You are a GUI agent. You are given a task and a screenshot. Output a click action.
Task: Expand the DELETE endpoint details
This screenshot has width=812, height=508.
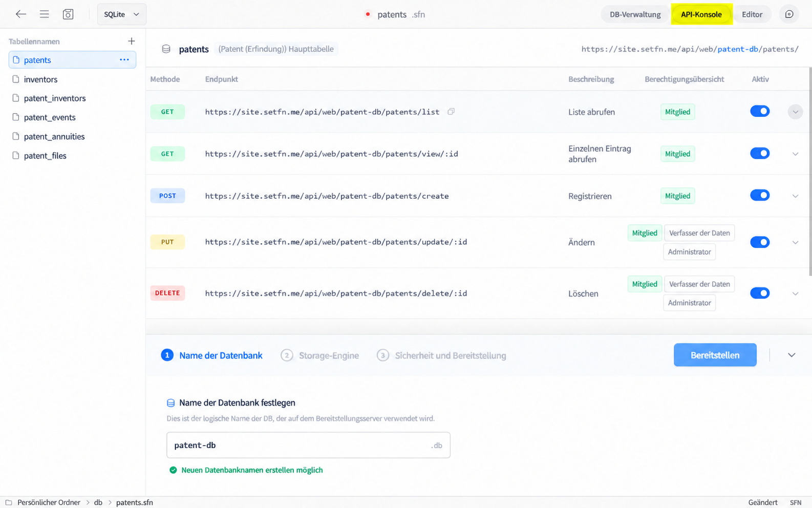point(795,293)
